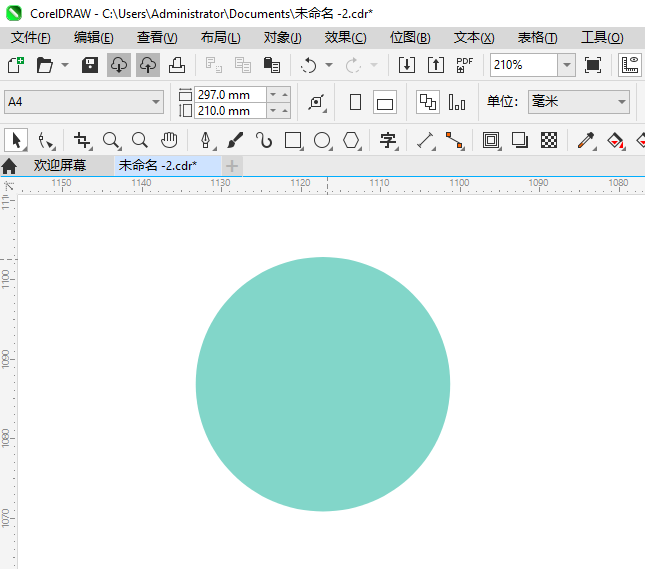645x569 pixels.
Task: Toggle the Current page layout button
Action: [457, 102]
